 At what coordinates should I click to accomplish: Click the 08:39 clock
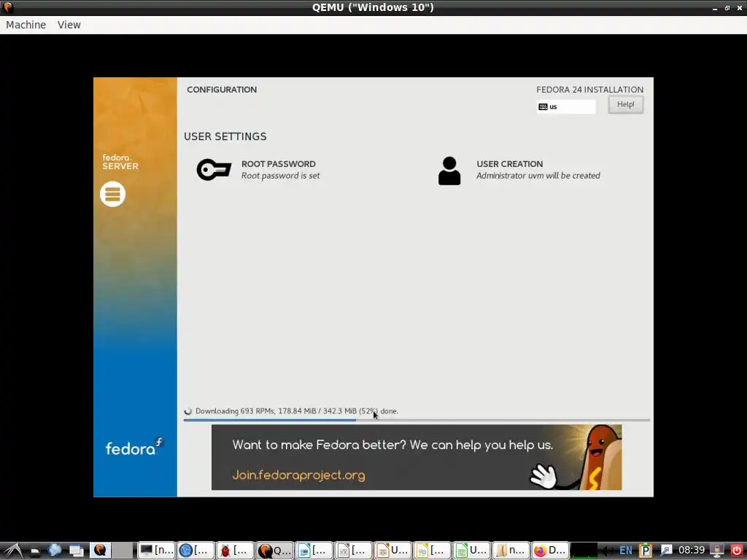coord(692,551)
